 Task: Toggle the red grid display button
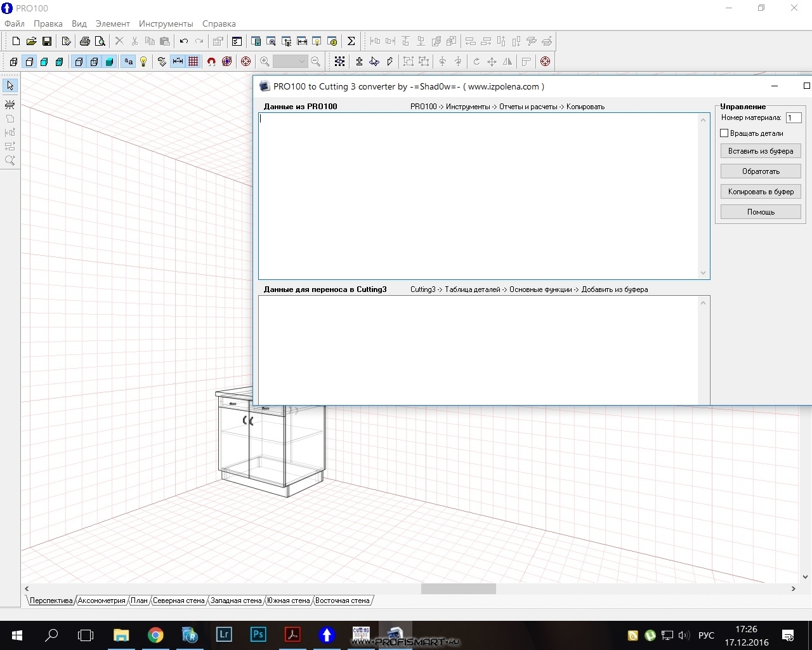(x=193, y=62)
